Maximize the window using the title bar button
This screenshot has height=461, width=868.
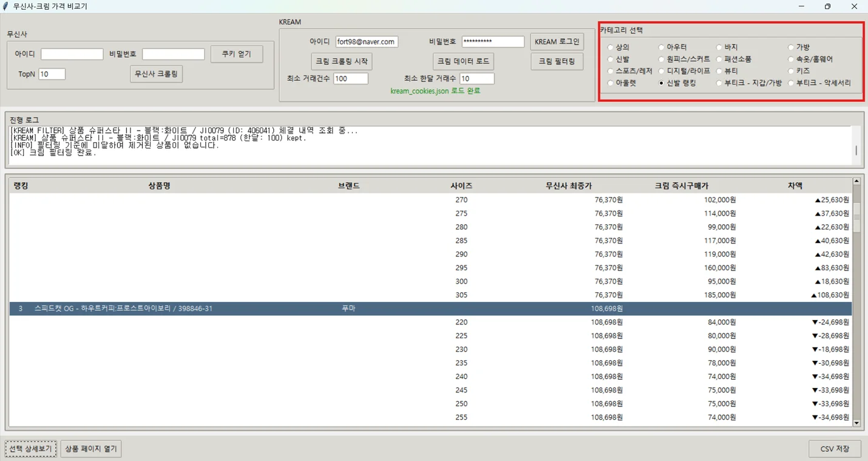click(x=827, y=7)
